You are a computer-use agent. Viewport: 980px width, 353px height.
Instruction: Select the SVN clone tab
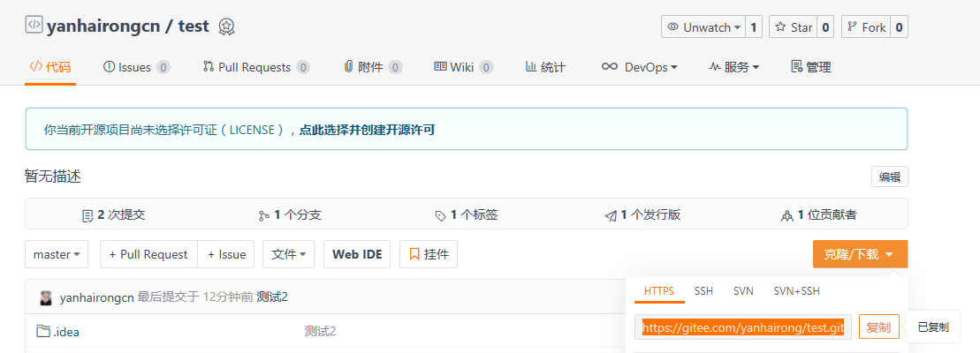click(743, 291)
